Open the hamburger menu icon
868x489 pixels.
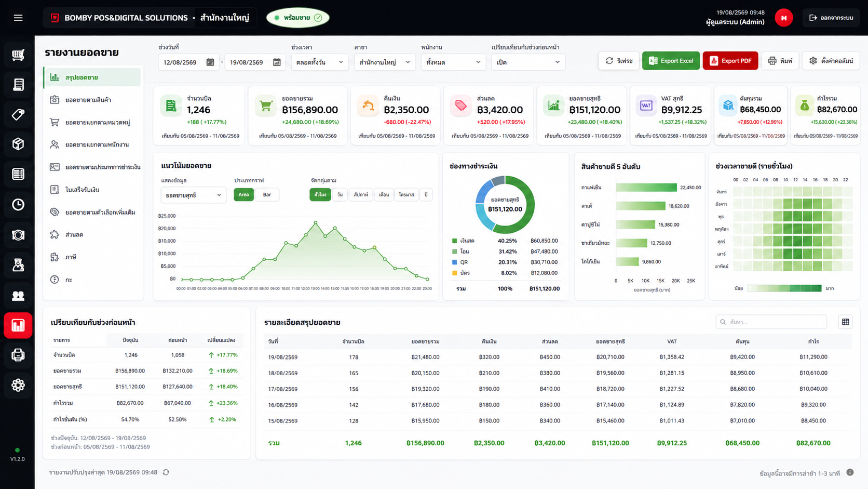18,18
